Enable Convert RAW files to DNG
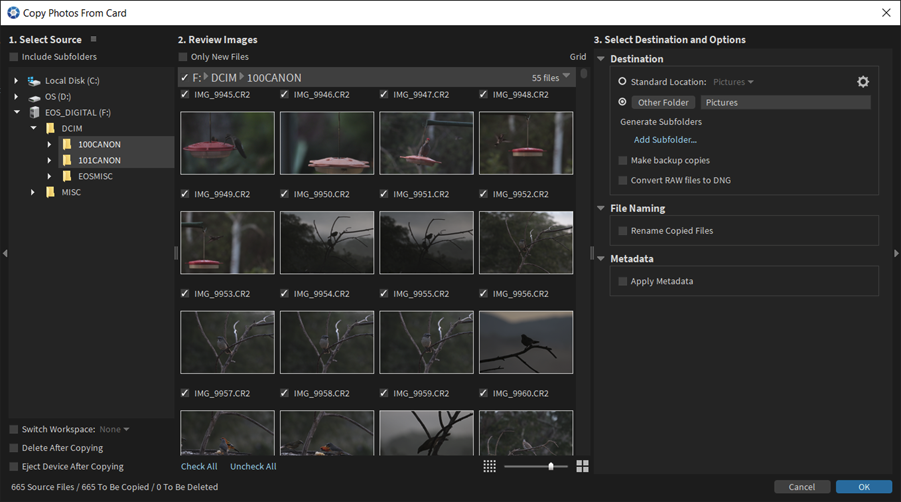This screenshot has width=901, height=502. (x=622, y=180)
